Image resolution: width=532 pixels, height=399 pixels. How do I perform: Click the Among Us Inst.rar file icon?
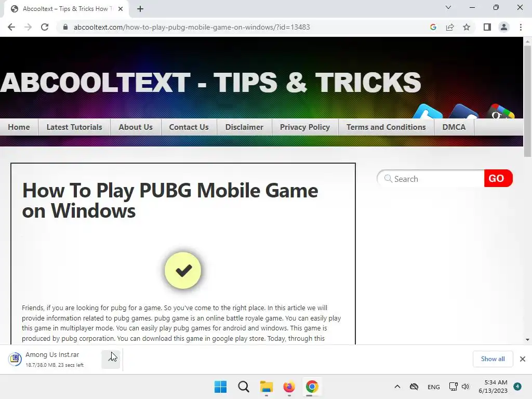click(15, 358)
